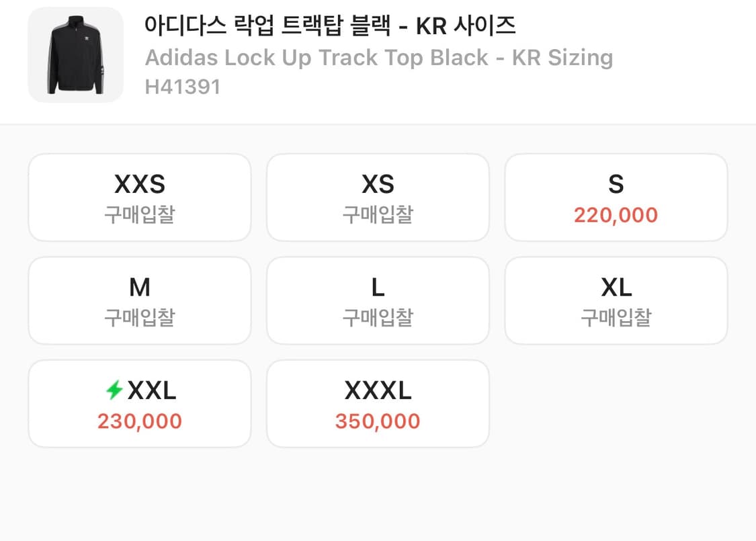Click the 230,000 price under XXL
The image size is (756, 541).
click(139, 421)
